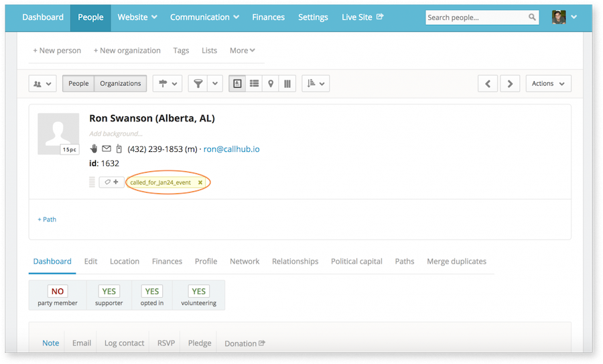The height and width of the screenshot is (364, 603).
Task: Open Settings in top navigation
Action: click(313, 17)
